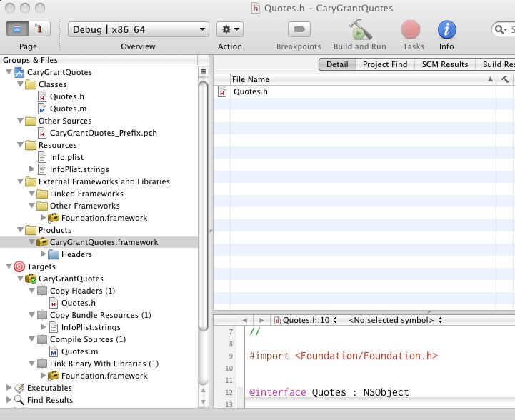This screenshot has width=515, height=420.
Task: Switch to the SCM Results tab
Action: (x=445, y=64)
